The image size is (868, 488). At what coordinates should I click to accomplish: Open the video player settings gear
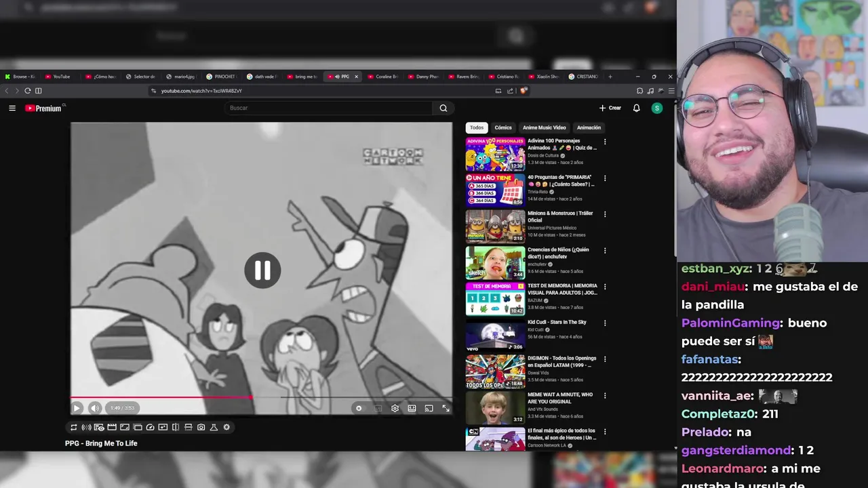pos(395,408)
